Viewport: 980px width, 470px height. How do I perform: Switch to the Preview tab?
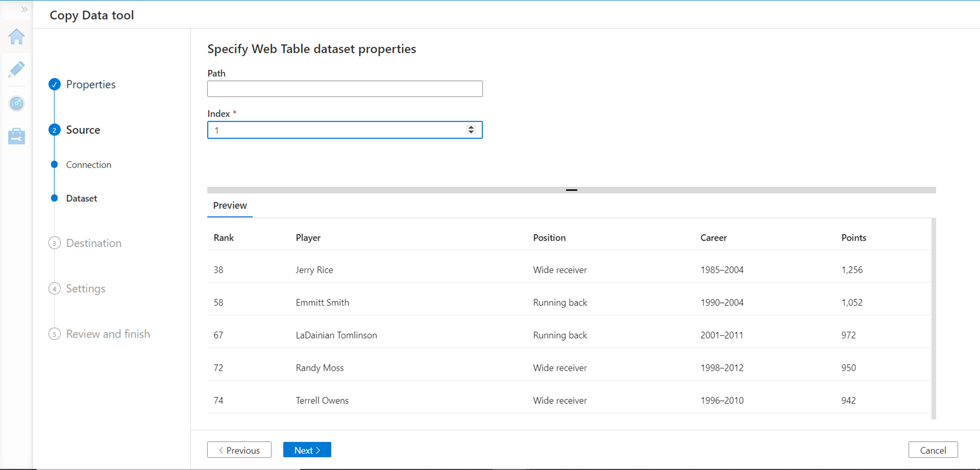click(230, 205)
